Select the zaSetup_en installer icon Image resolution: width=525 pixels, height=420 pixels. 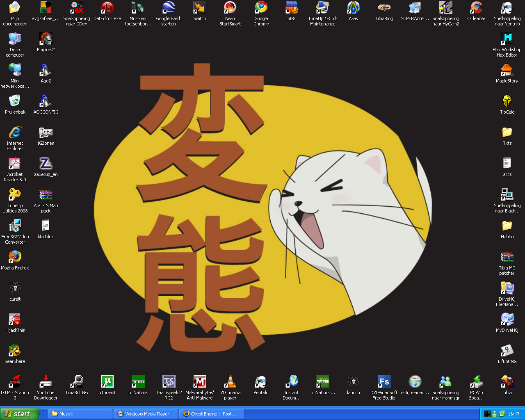(46, 163)
